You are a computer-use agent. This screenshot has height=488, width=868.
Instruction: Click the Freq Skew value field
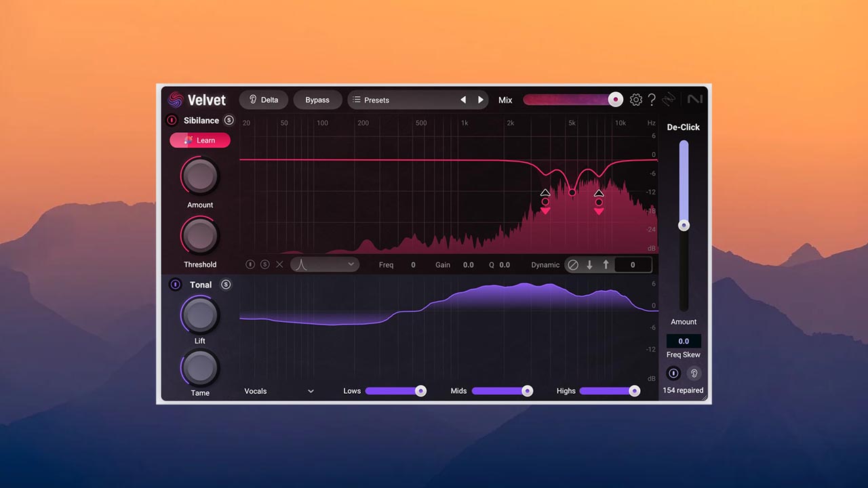pos(684,340)
